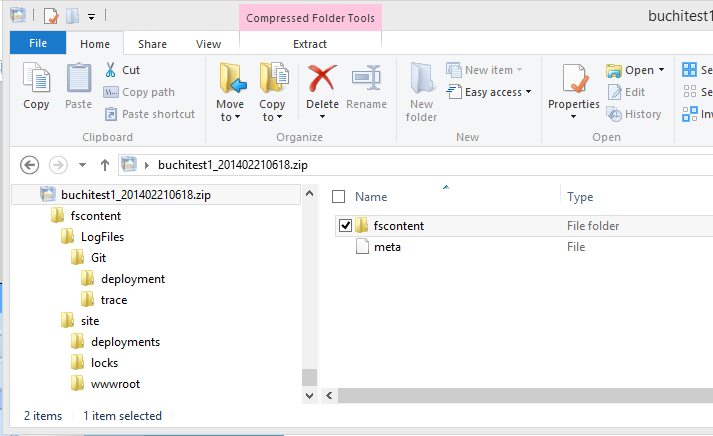Viewport: 713px width, 436px height.
Task: Click the Back navigation arrow
Action: click(x=30, y=165)
